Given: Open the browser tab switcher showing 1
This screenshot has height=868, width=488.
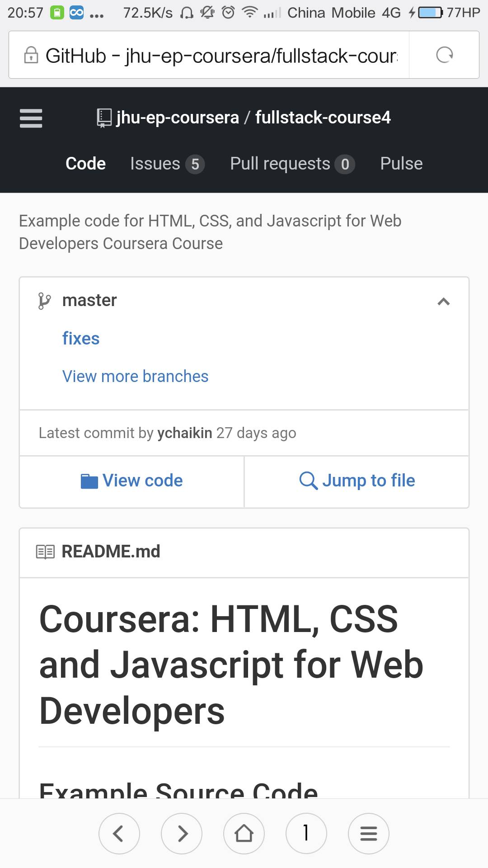Looking at the screenshot, I should pos(306,833).
